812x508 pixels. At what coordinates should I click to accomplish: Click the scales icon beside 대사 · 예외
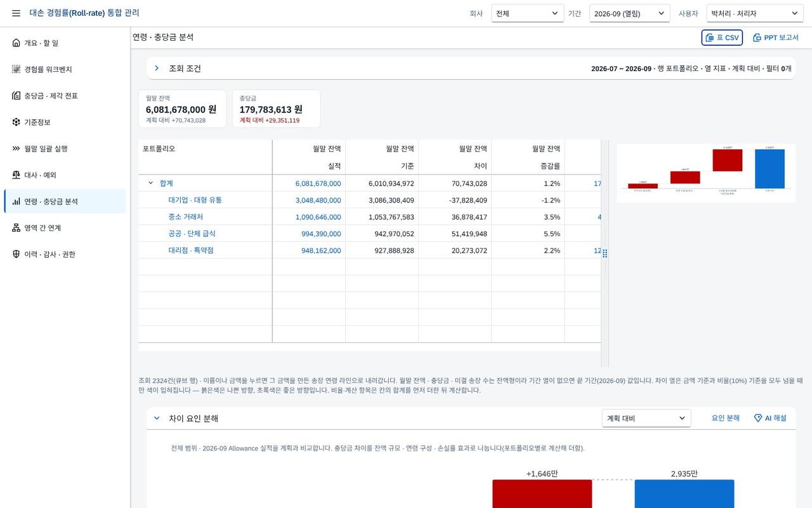point(16,175)
